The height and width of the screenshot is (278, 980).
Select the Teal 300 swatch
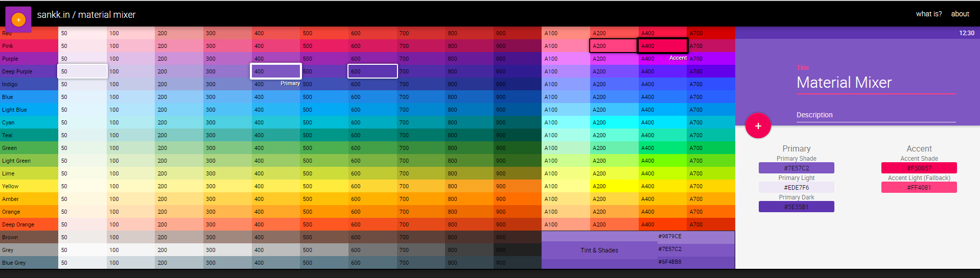[x=228, y=135]
